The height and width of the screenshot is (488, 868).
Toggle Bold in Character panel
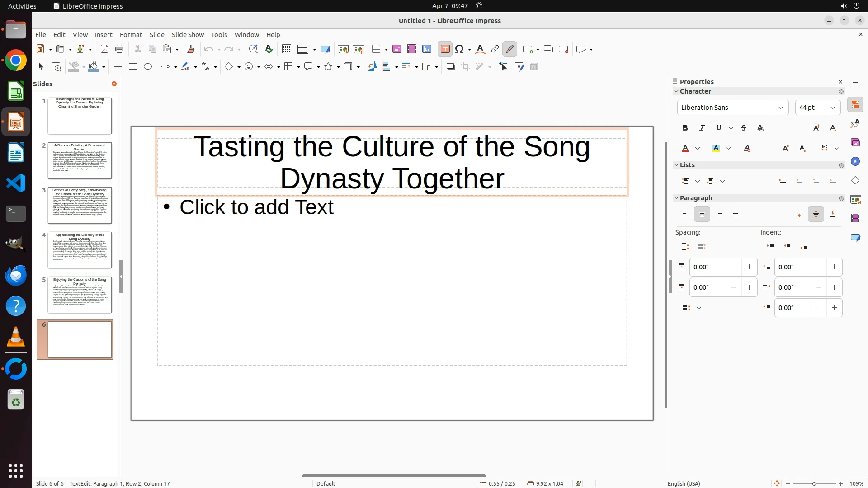pyautogui.click(x=685, y=128)
